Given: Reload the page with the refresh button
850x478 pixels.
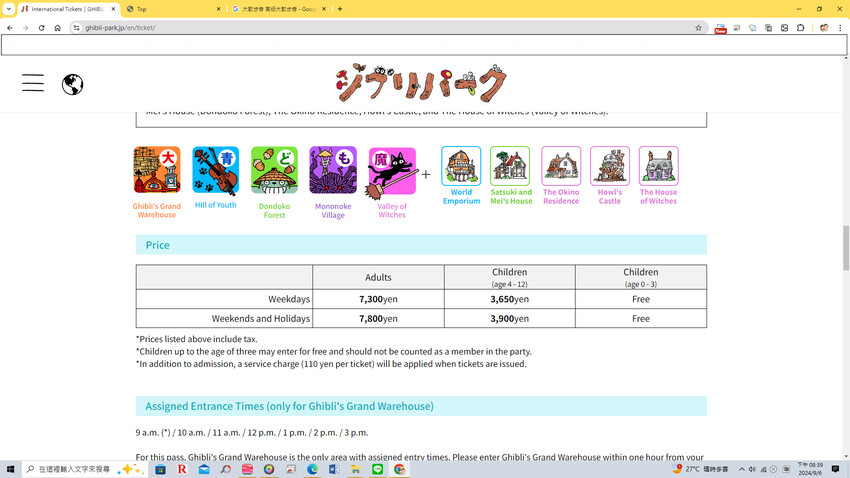Looking at the screenshot, I should tap(41, 28).
